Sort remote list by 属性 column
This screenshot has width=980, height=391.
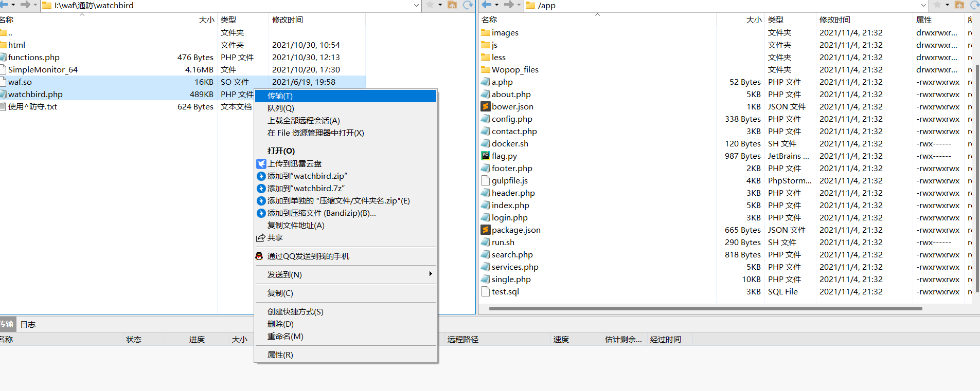[937, 20]
